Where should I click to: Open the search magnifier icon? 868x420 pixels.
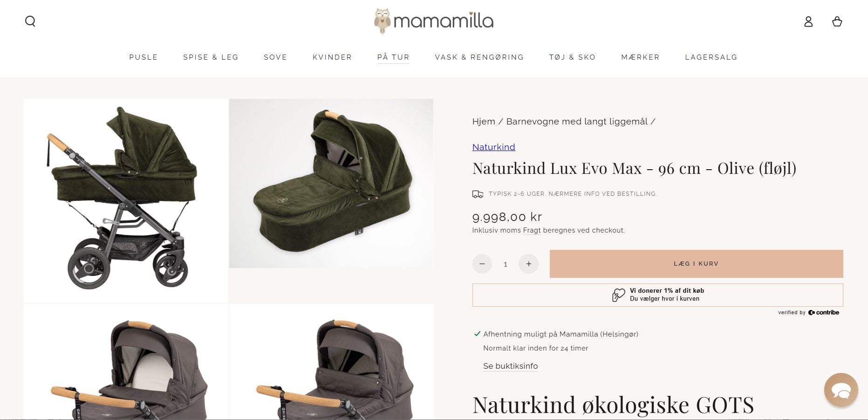pyautogui.click(x=30, y=21)
